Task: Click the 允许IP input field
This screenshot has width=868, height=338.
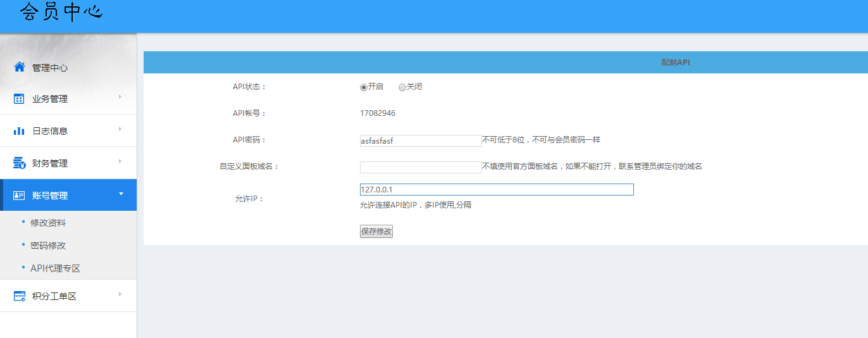Action: tap(497, 190)
